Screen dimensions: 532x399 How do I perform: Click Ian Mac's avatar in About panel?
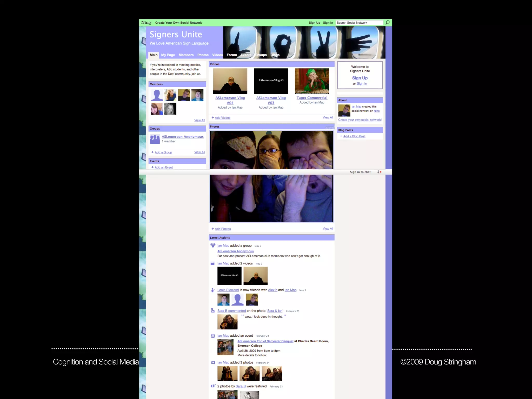click(x=344, y=110)
